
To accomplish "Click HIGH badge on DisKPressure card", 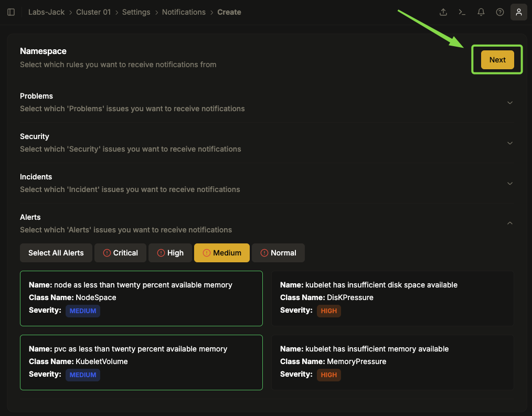I will point(329,311).
